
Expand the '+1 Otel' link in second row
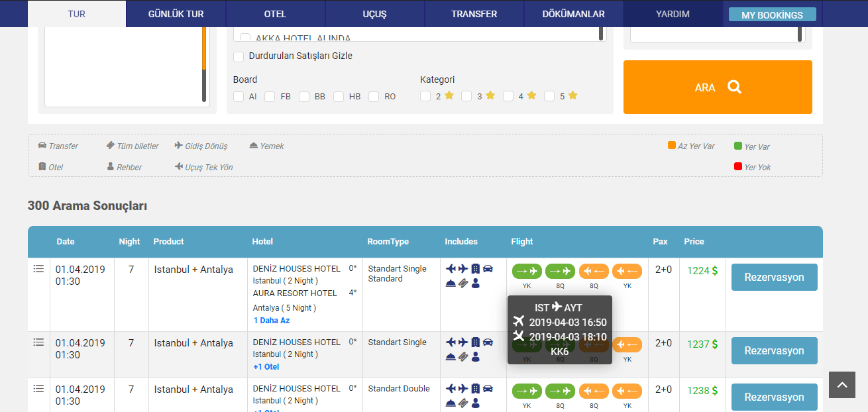(x=266, y=367)
